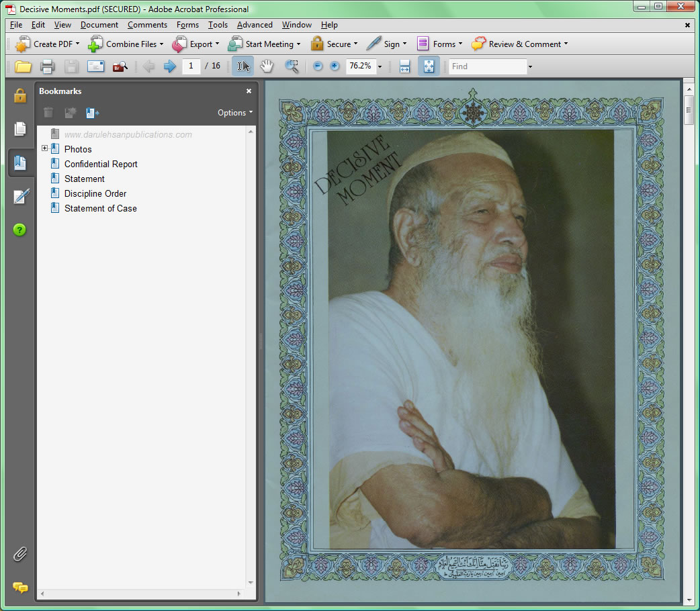Click the Print icon in toolbar
Image resolution: width=700 pixels, height=611 pixels.
(x=47, y=66)
